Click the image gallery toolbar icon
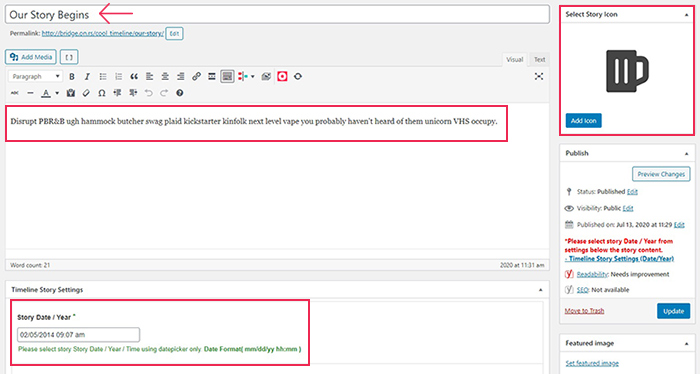The width and height of the screenshot is (700, 374). 267,77
